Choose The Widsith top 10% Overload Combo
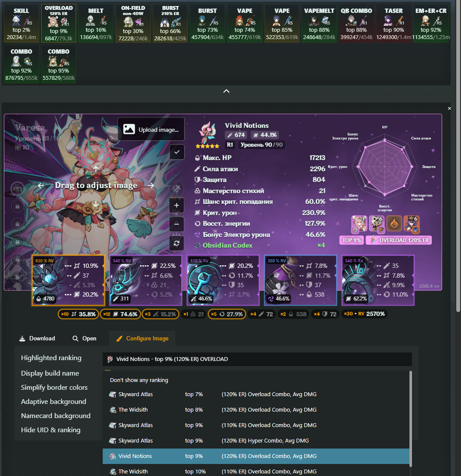This screenshot has height=476, width=461. point(256,471)
